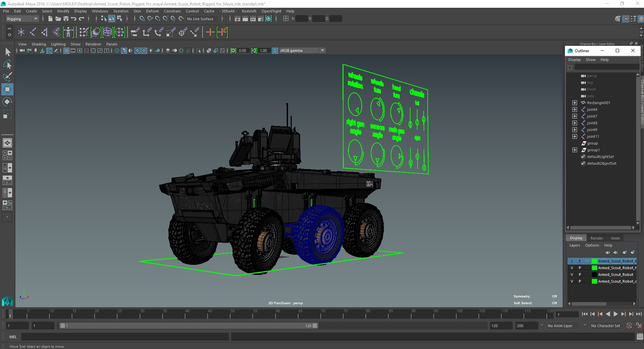Select the Create Joints tool on shelf
Viewport: 644px width, 349px height.
pos(33,32)
